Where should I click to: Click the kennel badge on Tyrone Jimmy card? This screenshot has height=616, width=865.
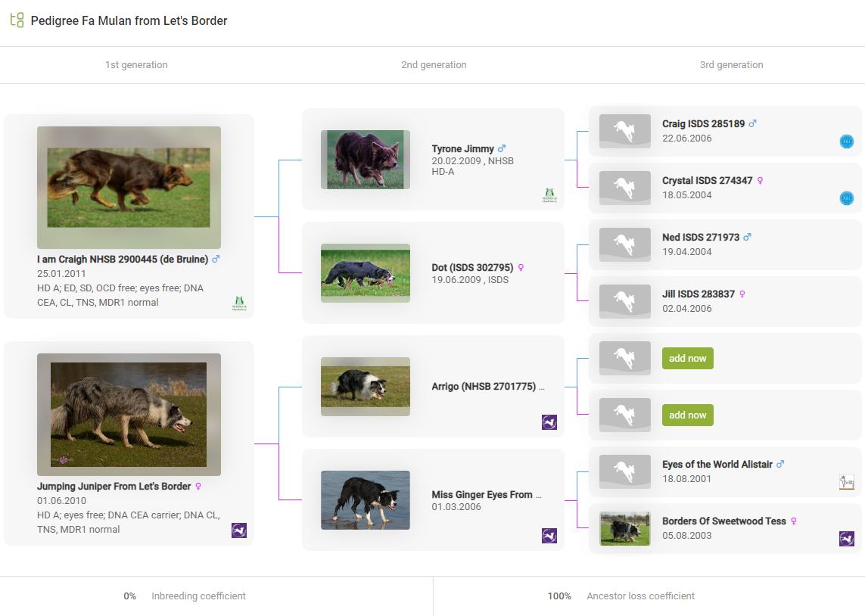coord(549,195)
